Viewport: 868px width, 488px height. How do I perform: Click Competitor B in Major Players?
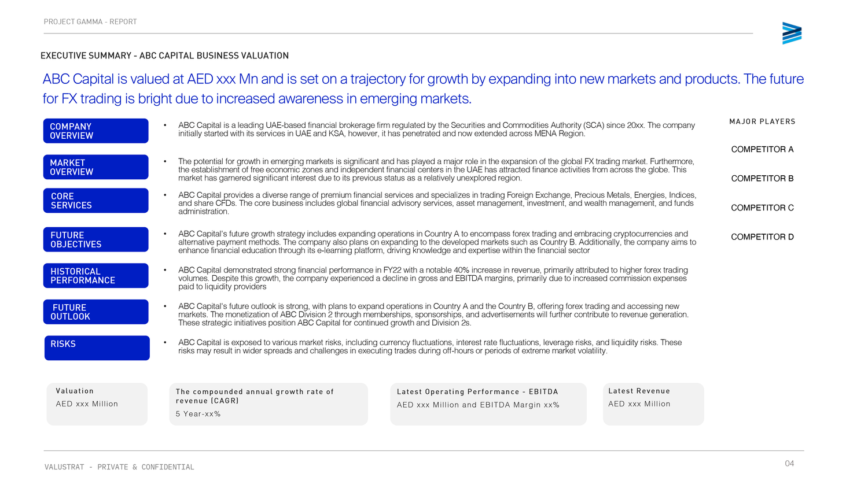[x=762, y=179]
